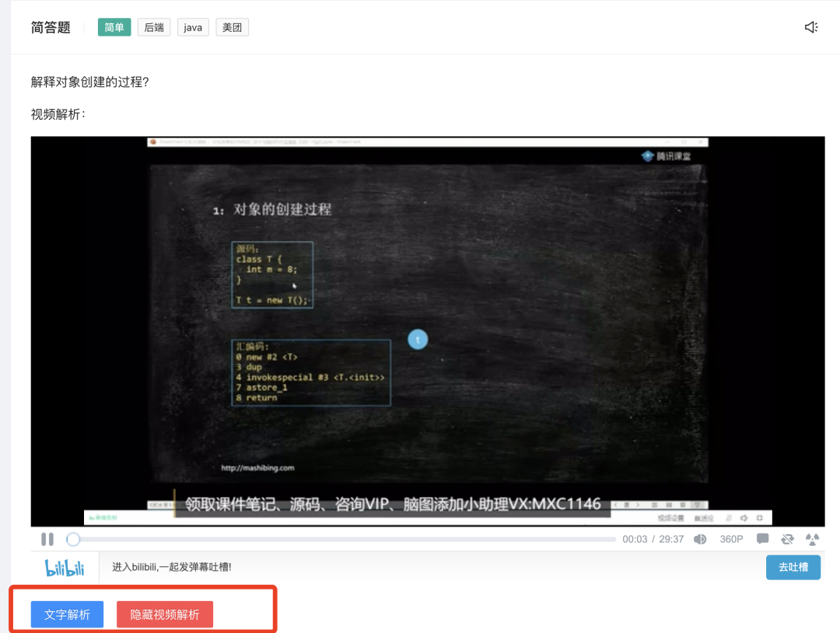Hide video via 隐藏视频解析 button

[x=165, y=614]
